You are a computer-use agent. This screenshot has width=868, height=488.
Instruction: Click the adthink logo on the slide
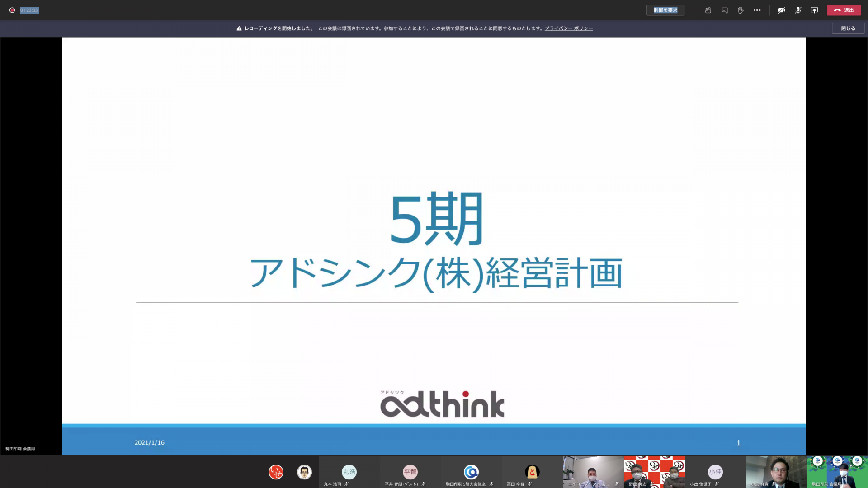pos(442,404)
